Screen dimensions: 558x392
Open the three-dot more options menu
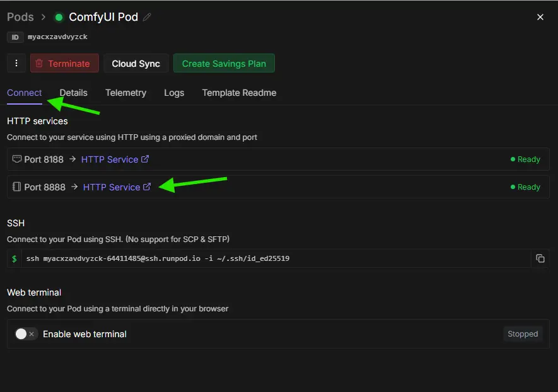pyautogui.click(x=16, y=63)
